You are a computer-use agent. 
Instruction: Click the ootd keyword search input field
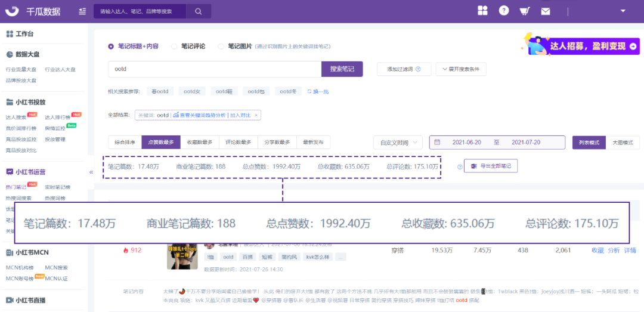point(215,69)
